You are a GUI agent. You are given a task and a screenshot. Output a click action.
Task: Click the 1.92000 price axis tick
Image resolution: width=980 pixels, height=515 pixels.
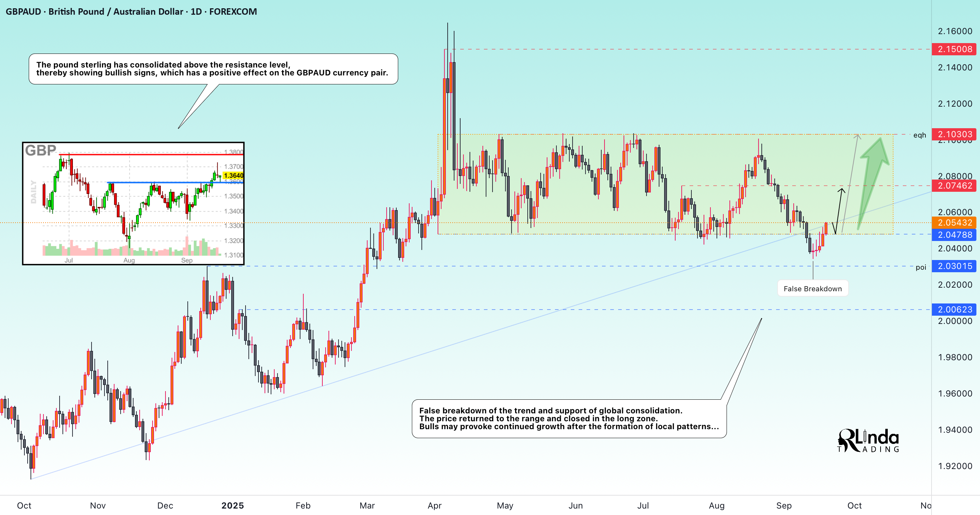point(955,466)
